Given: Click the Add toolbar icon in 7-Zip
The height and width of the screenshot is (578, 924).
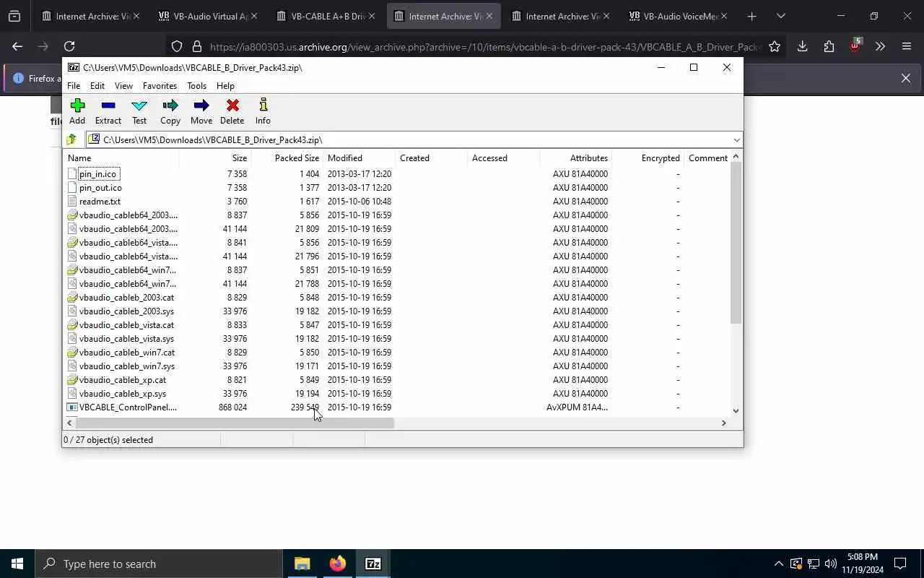Looking at the screenshot, I should [x=77, y=111].
